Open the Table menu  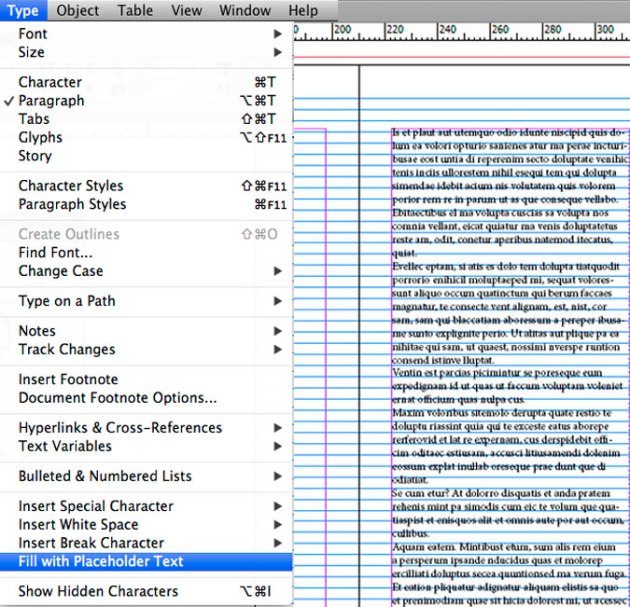134,11
